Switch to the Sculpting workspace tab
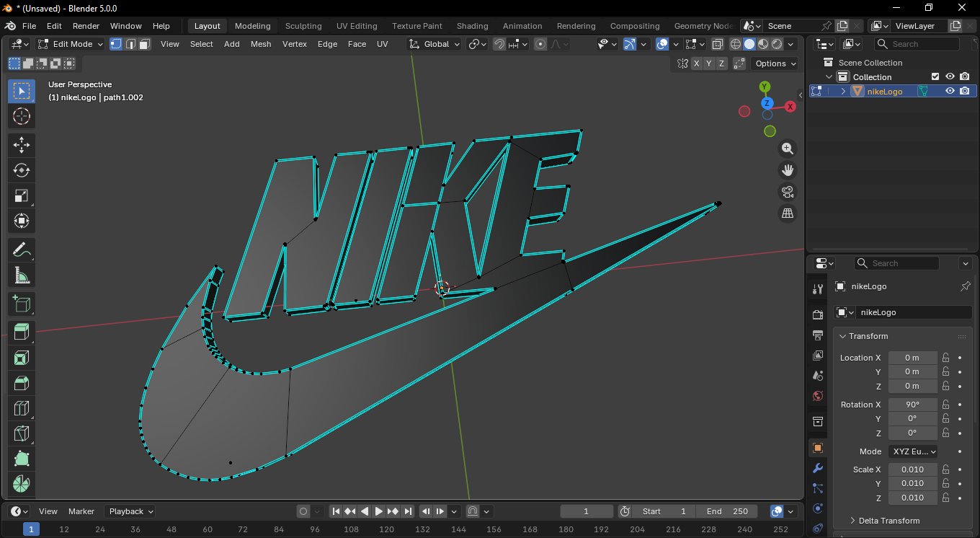Viewport: 980px width, 538px height. pyautogui.click(x=303, y=26)
